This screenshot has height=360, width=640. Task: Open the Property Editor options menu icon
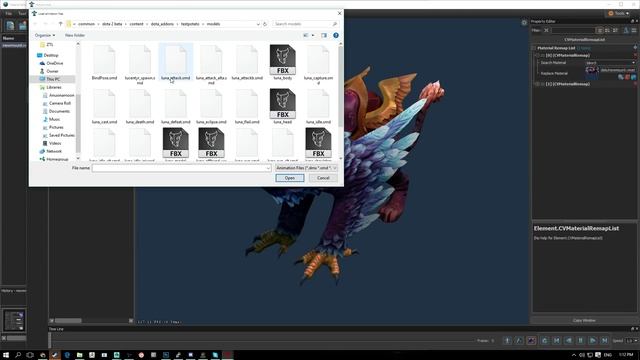tap(634, 30)
